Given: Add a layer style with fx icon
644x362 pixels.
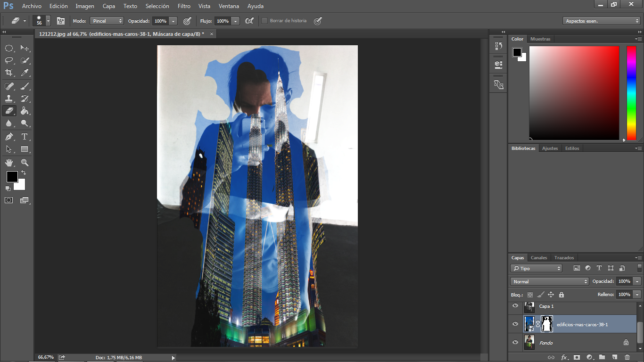Looking at the screenshot, I should point(564,357).
